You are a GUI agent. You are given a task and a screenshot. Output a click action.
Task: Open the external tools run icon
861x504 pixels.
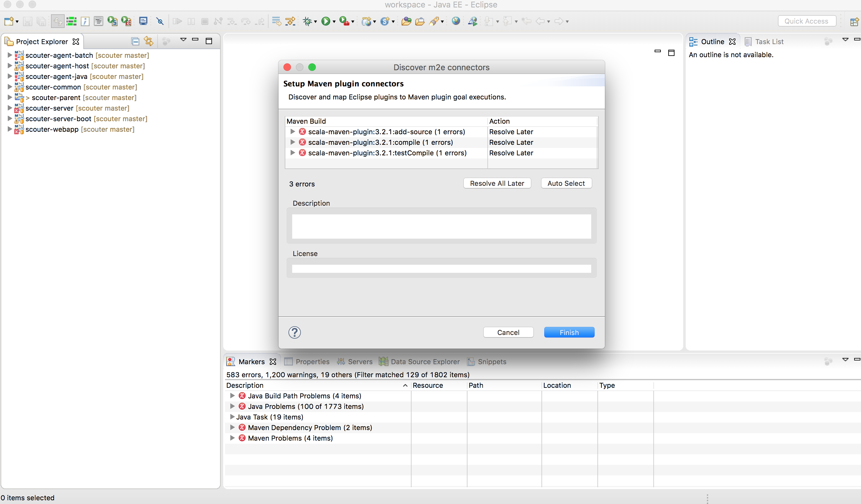(x=345, y=21)
